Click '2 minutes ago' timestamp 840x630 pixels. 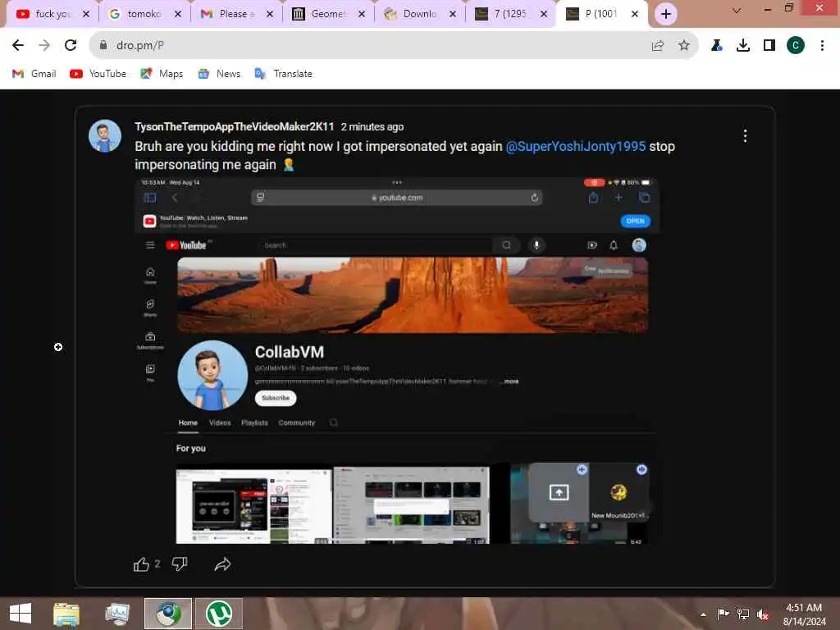click(x=372, y=127)
